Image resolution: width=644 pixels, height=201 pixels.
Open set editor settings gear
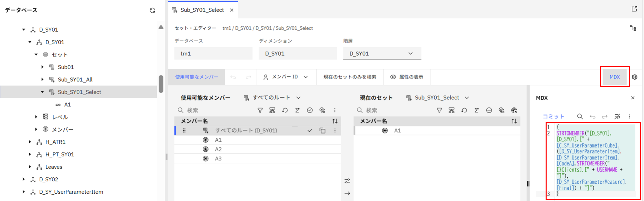[x=635, y=77]
